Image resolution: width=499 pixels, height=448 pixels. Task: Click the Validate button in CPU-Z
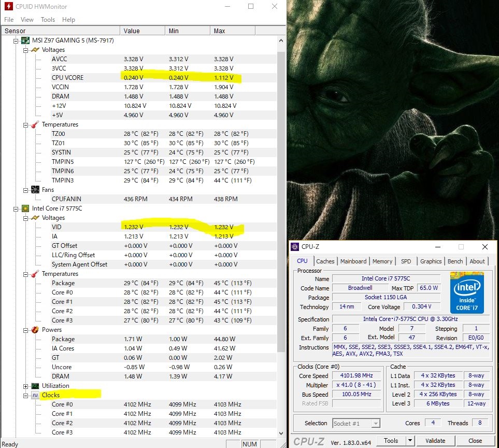[x=435, y=441]
